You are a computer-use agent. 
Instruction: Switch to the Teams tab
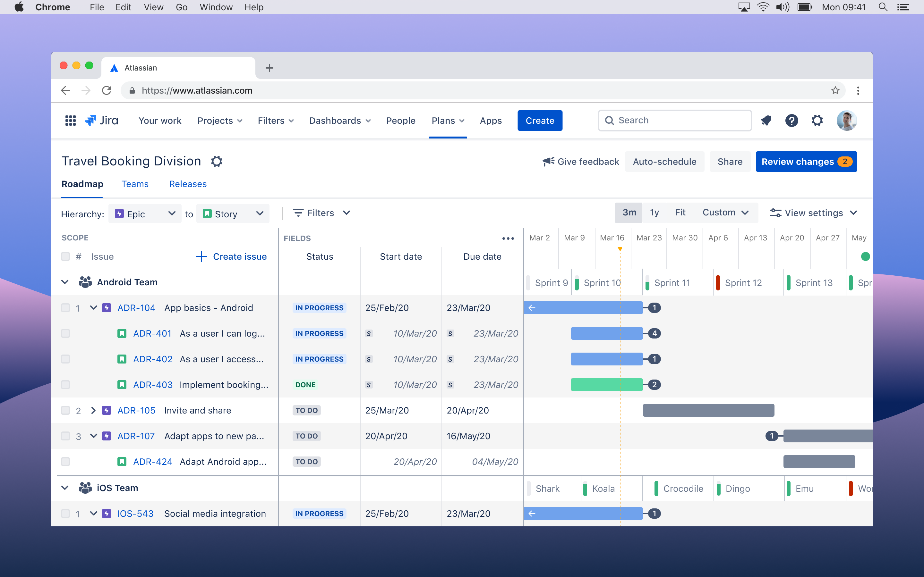point(135,184)
